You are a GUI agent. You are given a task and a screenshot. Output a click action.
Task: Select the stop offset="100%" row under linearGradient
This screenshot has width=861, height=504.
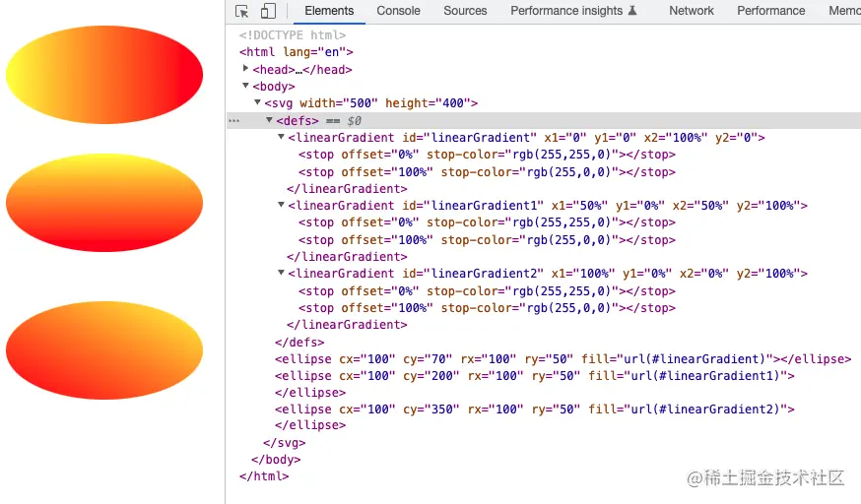pos(487,172)
